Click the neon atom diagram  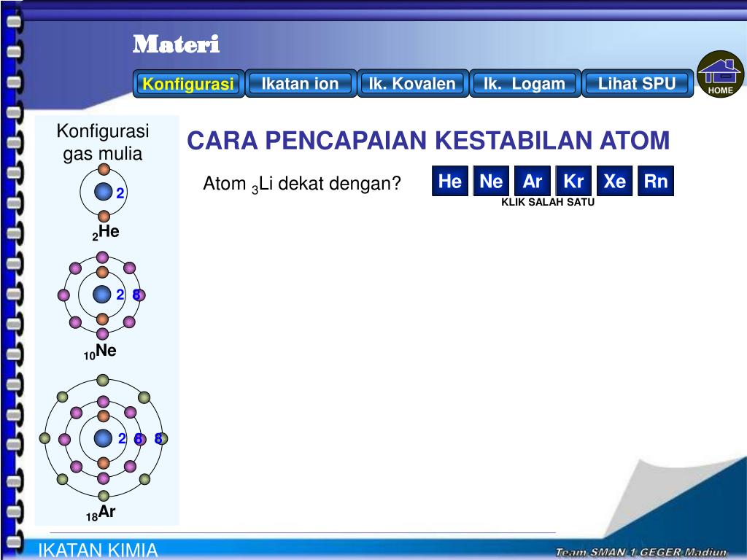(x=102, y=295)
